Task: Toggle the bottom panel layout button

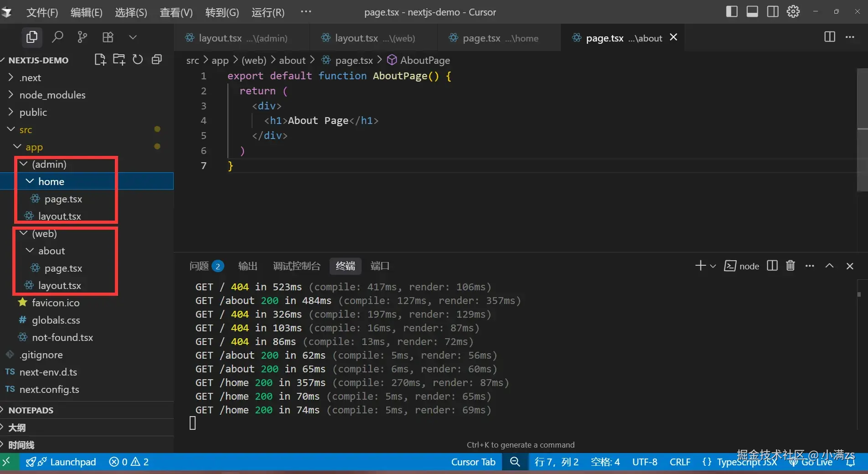Action: coord(752,12)
